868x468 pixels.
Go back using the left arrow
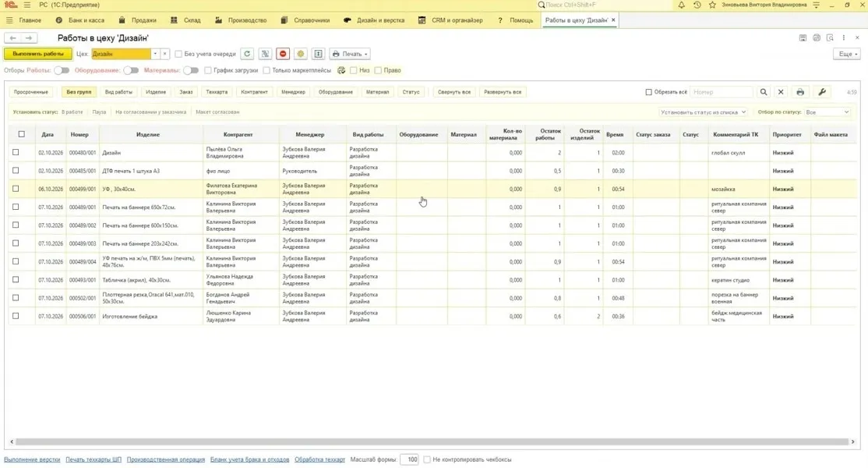point(12,37)
